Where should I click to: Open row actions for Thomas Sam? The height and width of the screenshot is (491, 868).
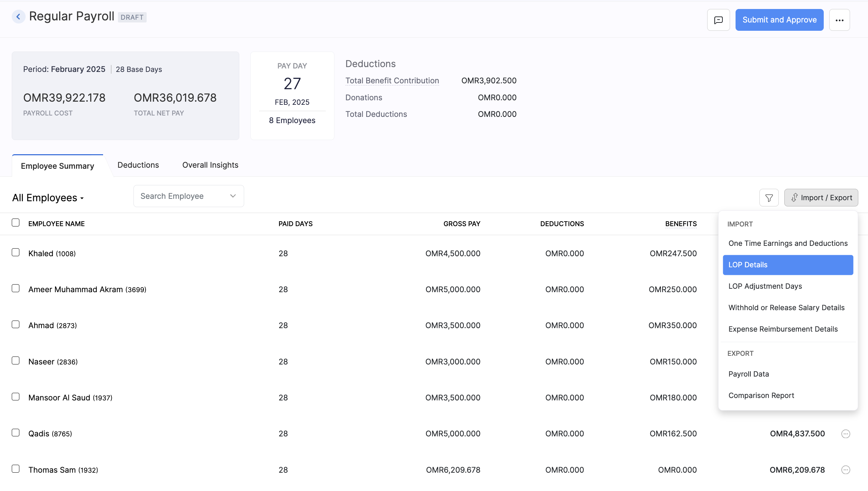pos(846,470)
